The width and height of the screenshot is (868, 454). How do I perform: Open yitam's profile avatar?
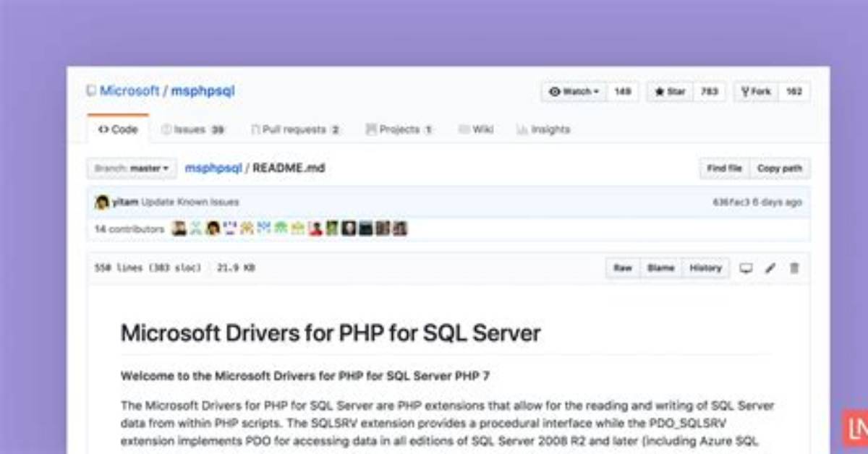pos(102,202)
